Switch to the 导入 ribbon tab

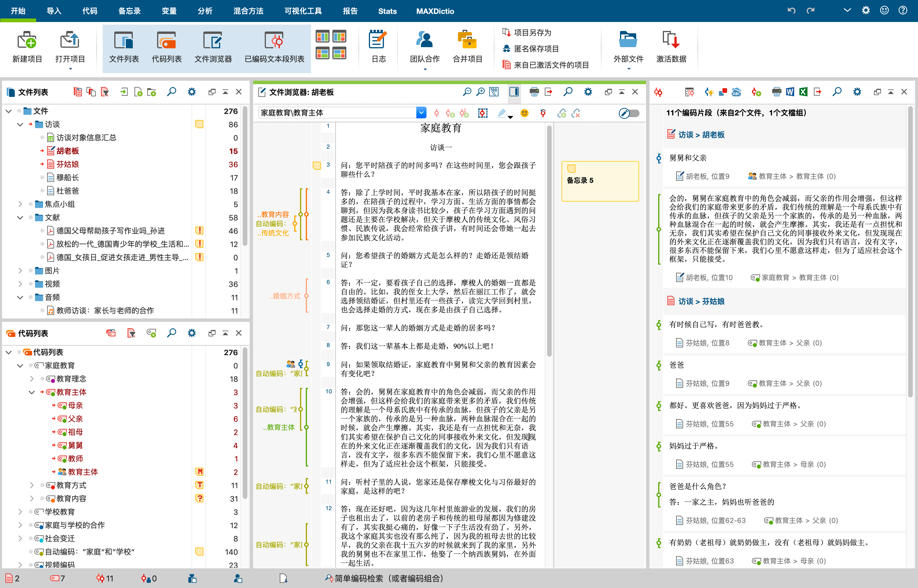tap(54, 11)
